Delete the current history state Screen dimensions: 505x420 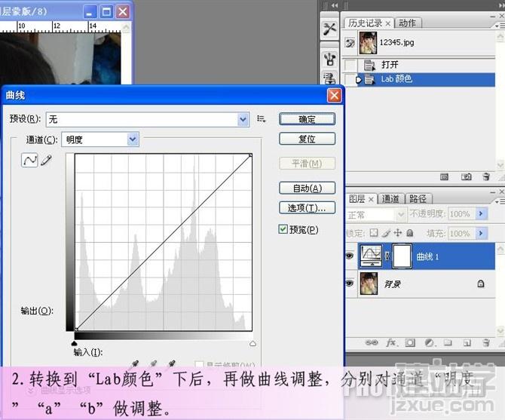[486, 176]
